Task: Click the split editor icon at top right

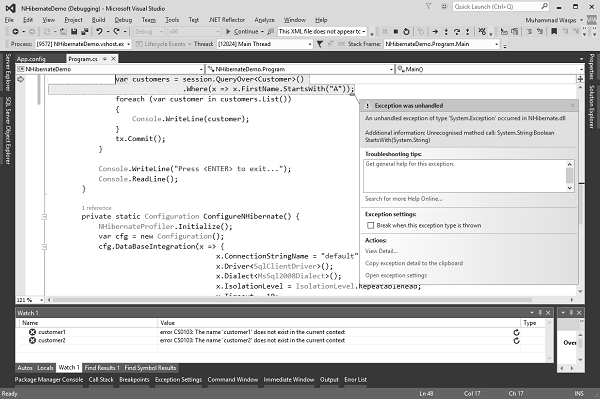Action: coord(580,78)
